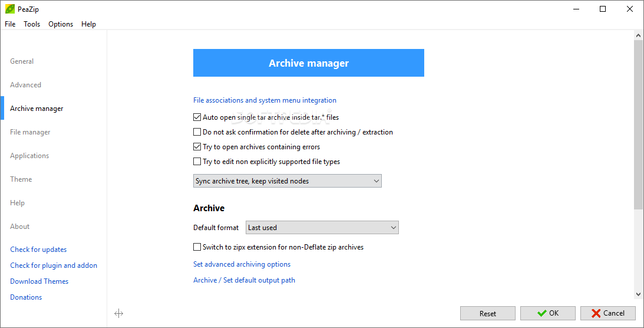Enable auto open single tar archive checkbox
The height and width of the screenshot is (328, 644).
197,117
